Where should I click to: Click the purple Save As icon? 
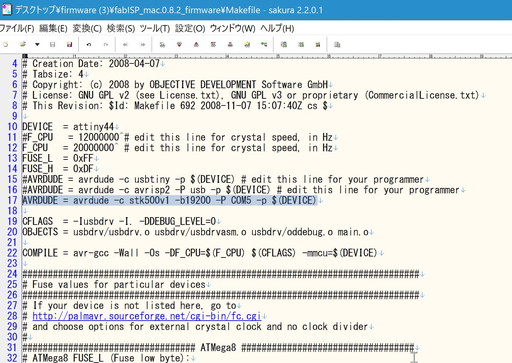click(x=69, y=44)
